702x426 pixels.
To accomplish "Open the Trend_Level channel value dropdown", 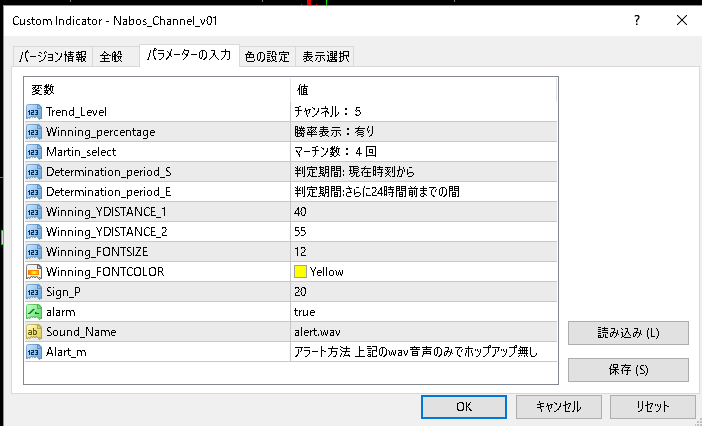I will click(424, 111).
